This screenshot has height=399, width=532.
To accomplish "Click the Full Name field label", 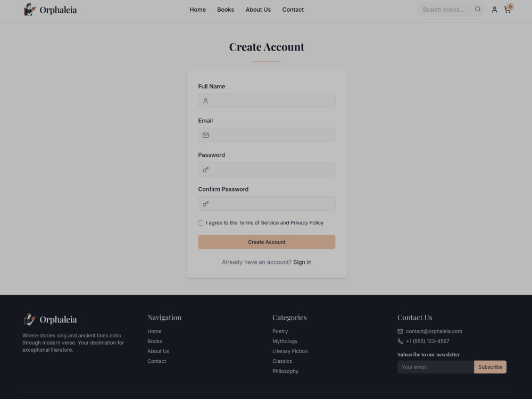I will pos(211,87).
